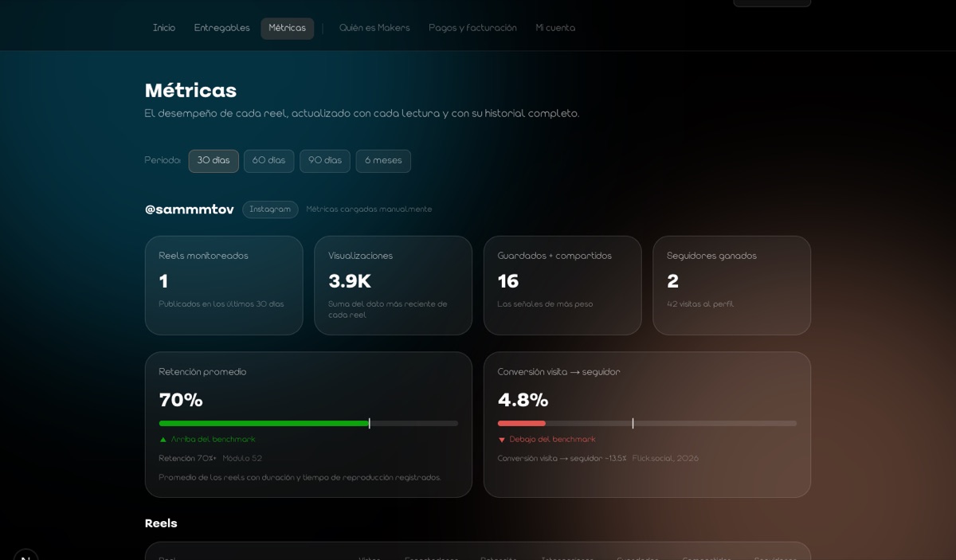956x560 pixels.
Task: Open the Inicio navigation tab
Action: pos(164,28)
